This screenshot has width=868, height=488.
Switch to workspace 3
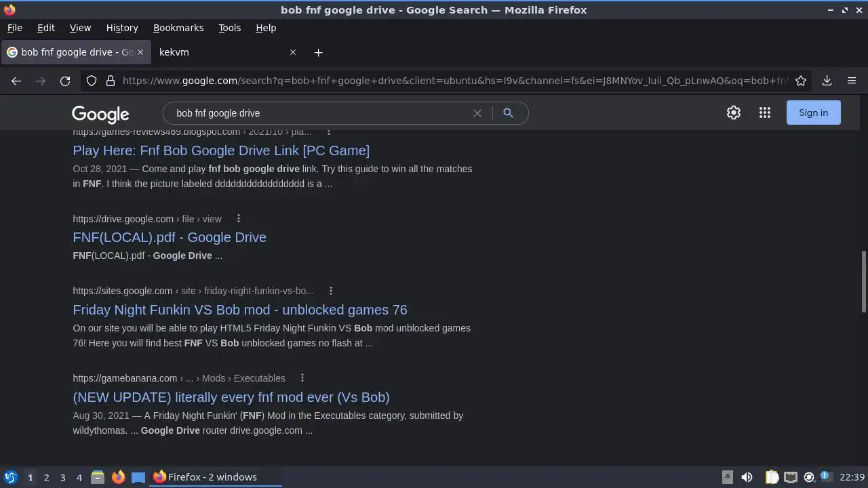click(62, 477)
